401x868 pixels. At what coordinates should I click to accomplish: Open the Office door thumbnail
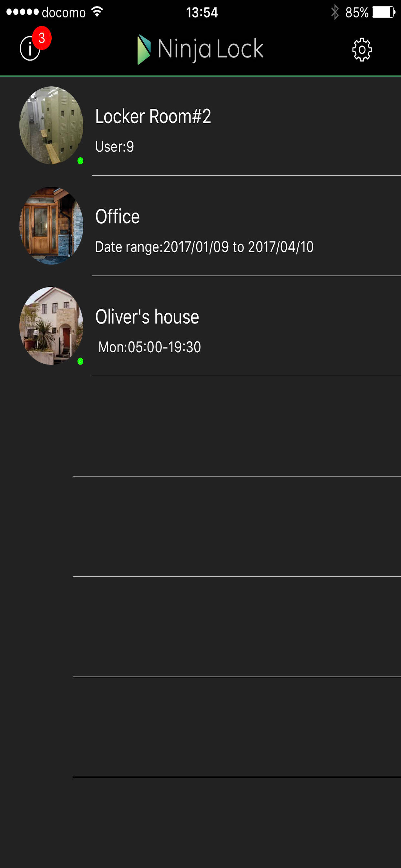[51, 226]
